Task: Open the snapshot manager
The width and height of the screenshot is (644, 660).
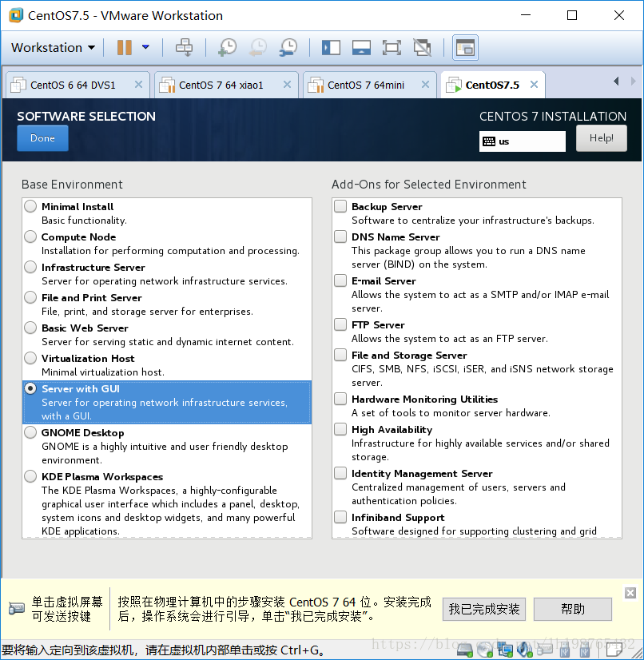Action: click(x=288, y=48)
